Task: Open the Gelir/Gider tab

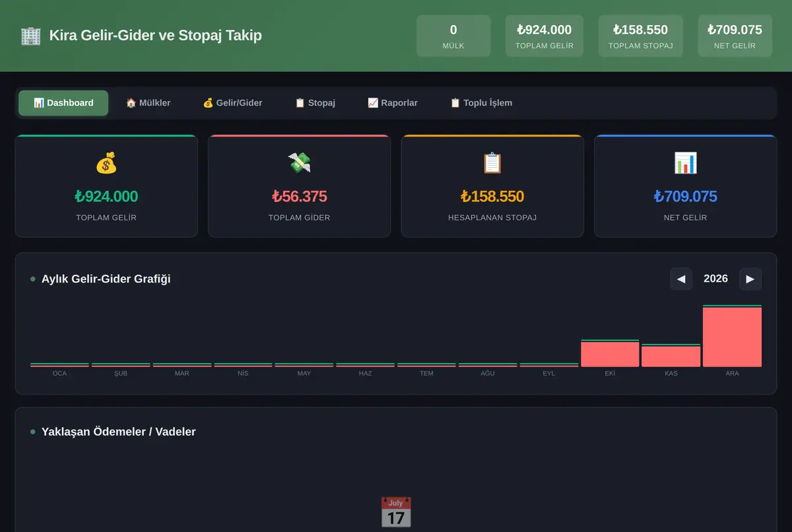Action: click(232, 103)
